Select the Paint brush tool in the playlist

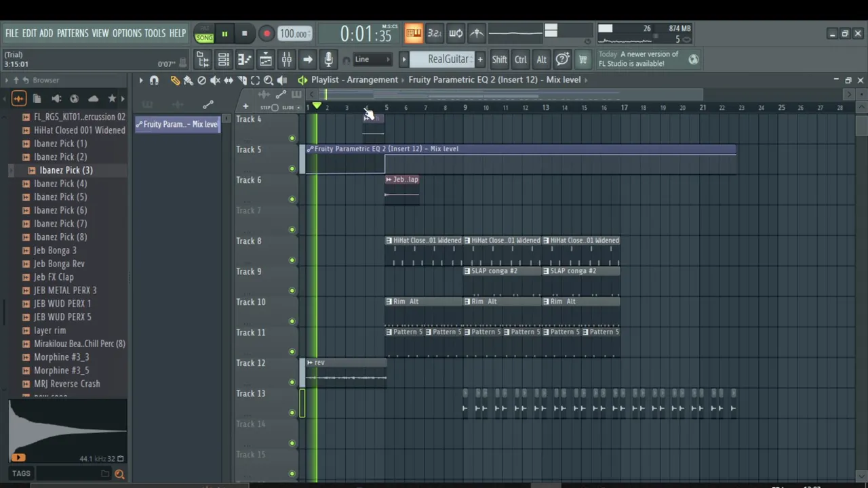click(x=188, y=80)
